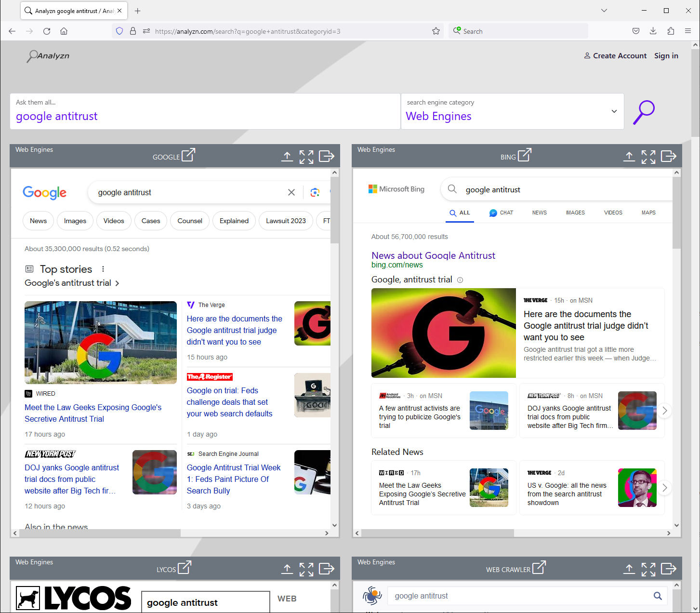Click Google panel horizontal scrollbar

100,533
